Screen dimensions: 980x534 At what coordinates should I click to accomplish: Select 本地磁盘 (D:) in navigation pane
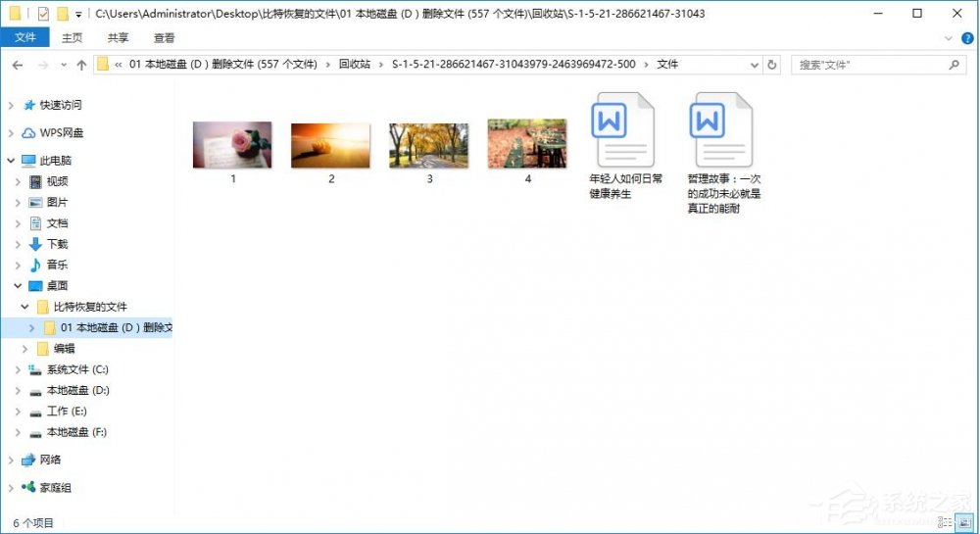(77, 390)
